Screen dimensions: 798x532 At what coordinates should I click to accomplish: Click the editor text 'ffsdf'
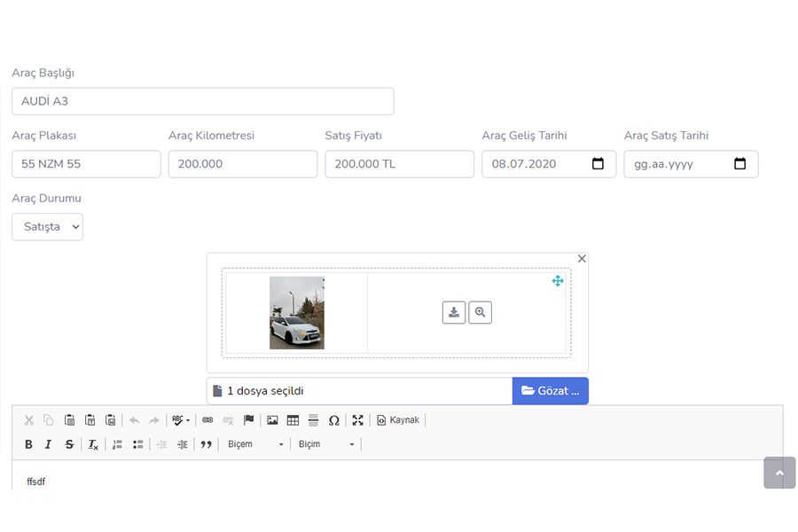[35, 481]
